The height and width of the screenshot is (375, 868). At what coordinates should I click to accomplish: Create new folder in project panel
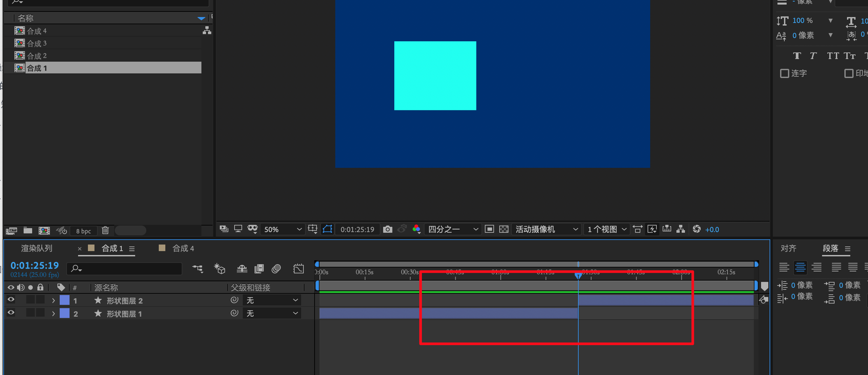point(28,230)
